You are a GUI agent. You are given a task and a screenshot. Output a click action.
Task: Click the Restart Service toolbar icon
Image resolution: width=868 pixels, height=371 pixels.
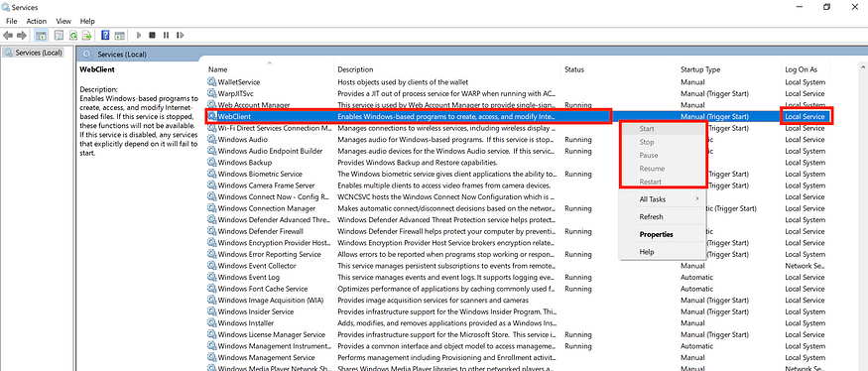(180, 36)
